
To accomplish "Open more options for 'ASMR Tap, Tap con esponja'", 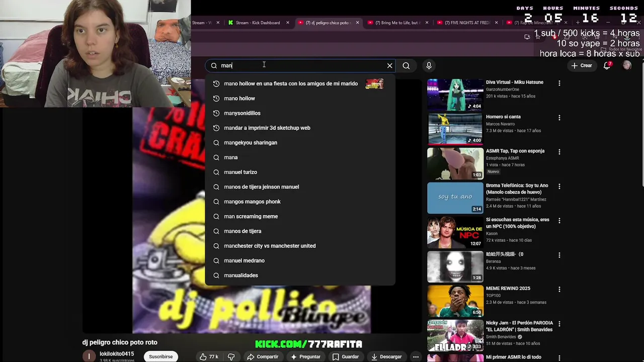I will tap(559, 152).
